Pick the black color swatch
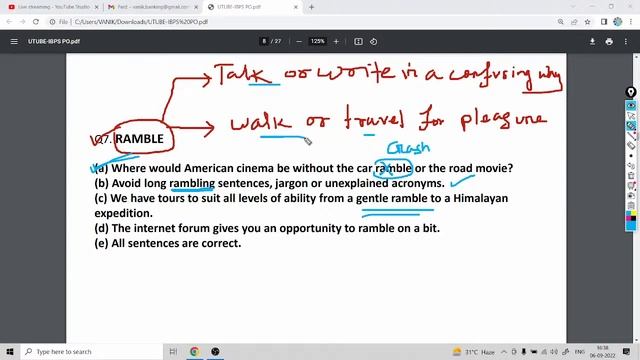Image resolution: width=640 pixels, height=360 pixels. tap(633, 218)
